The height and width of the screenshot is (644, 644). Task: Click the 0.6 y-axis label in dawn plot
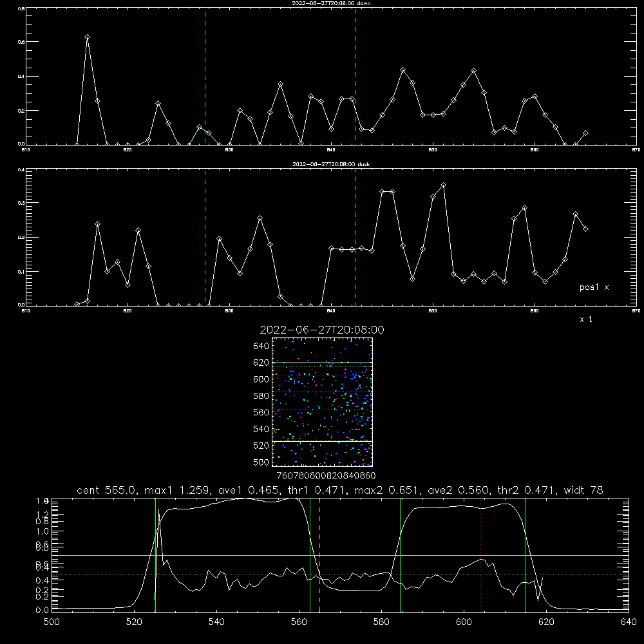click(x=21, y=42)
